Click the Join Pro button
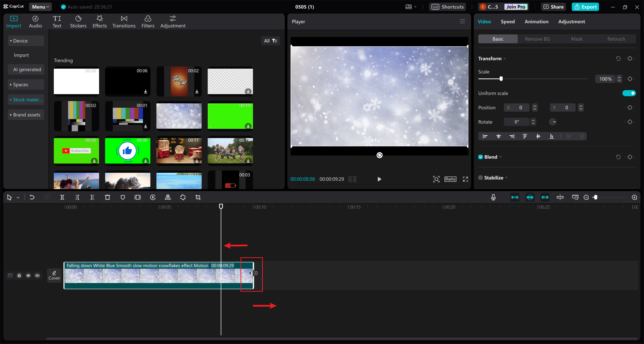The height and width of the screenshot is (344, 644). (515, 7)
